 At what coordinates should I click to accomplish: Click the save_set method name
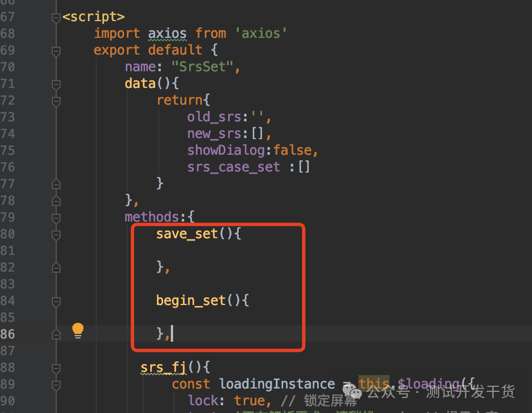click(x=187, y=234)
